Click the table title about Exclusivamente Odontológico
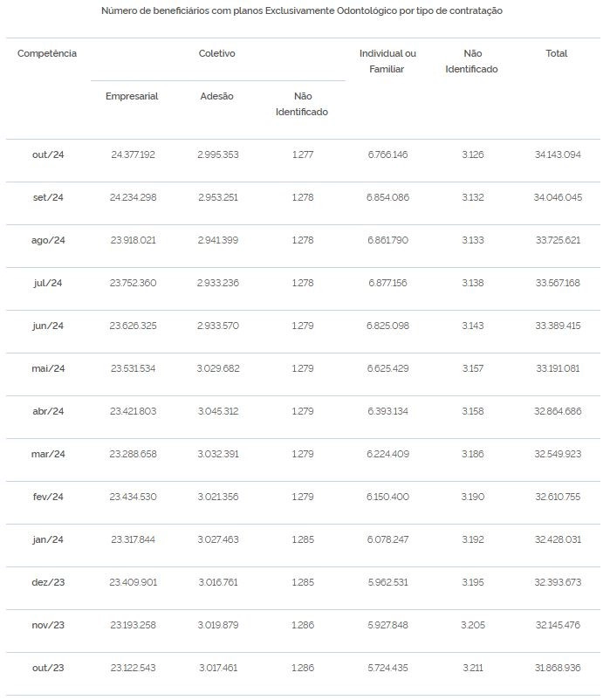Viewport: 610px width, 700px height. point(302,10)
